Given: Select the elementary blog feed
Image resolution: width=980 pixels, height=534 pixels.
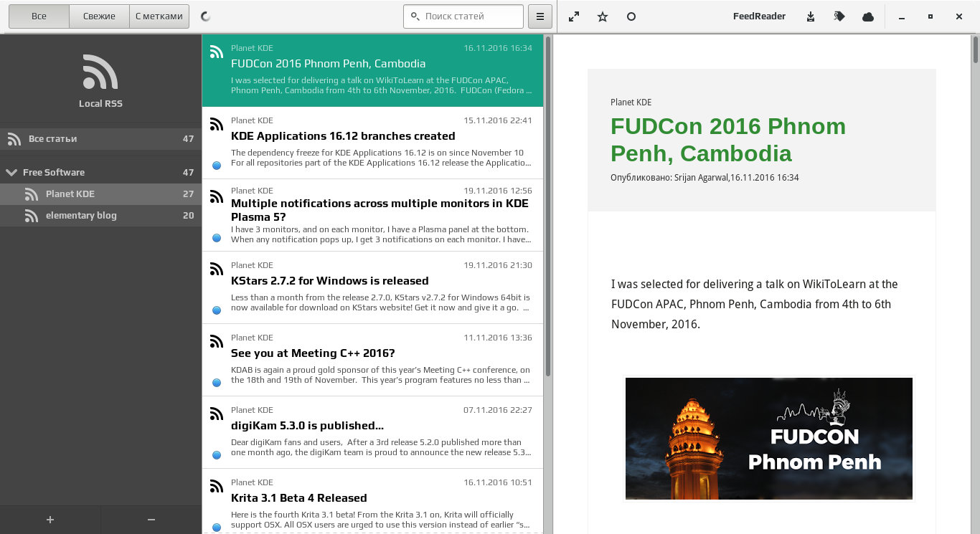Looking at the screenshot, I should click(x=100, y=216).
